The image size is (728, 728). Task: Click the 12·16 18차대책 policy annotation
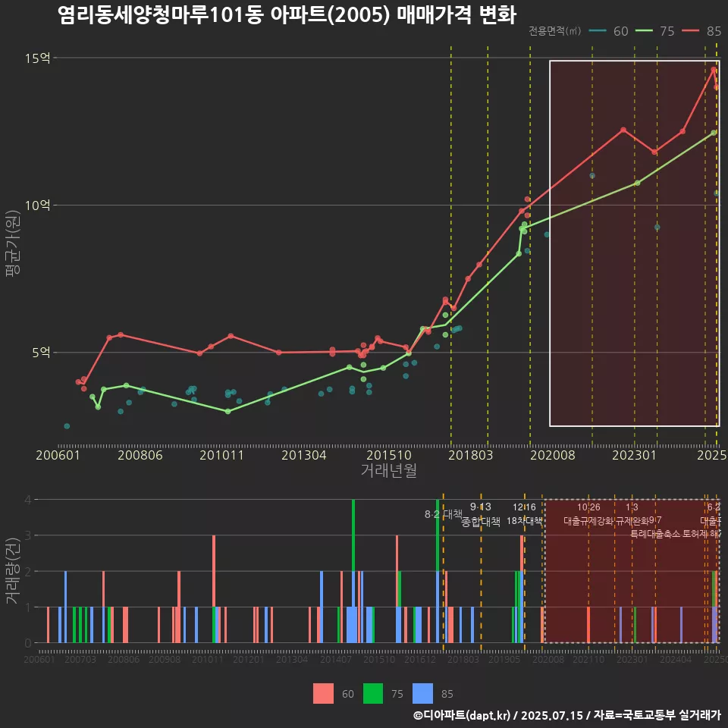click(524, 514)
